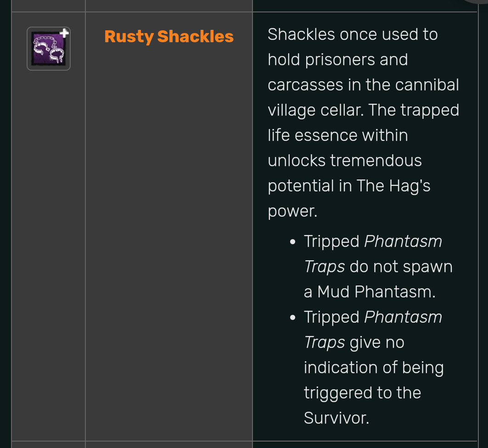Click the indication of being text line
Image resolution: width=488 pixels, height=448 pixels.
click(374, 367)
